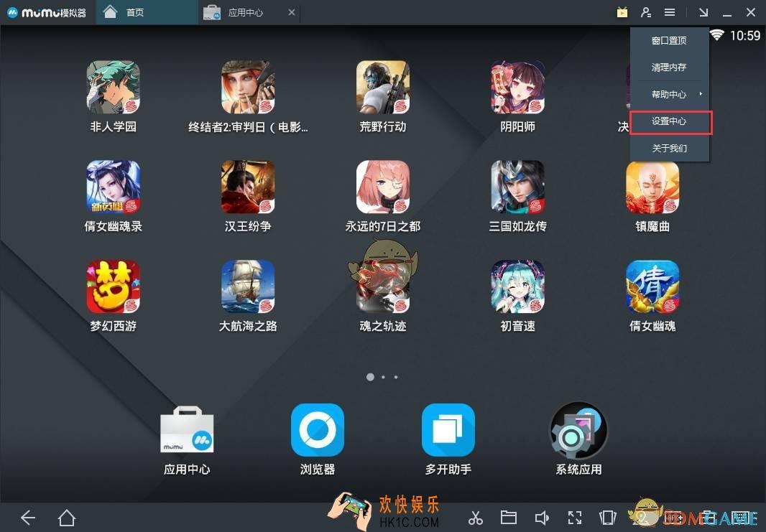766x532 pixels.
Task: Launch the 阴阳师 game
Action: point(518,88)
